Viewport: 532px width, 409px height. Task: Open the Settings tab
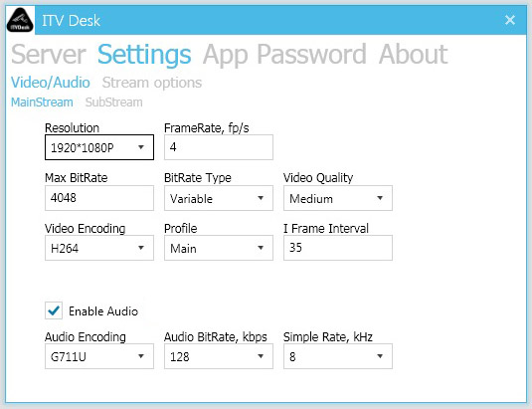coord(144,55)
